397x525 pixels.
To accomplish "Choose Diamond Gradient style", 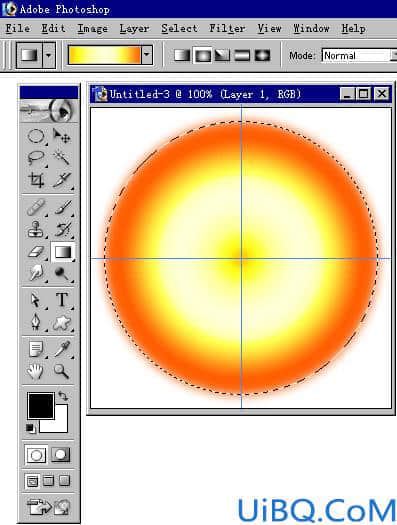I will [x=262, y=55].
